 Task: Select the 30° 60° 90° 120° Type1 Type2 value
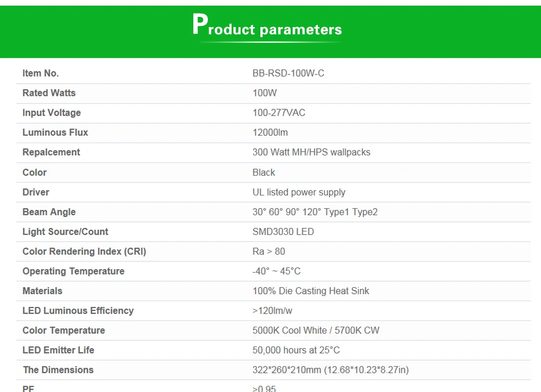(315, 212)
